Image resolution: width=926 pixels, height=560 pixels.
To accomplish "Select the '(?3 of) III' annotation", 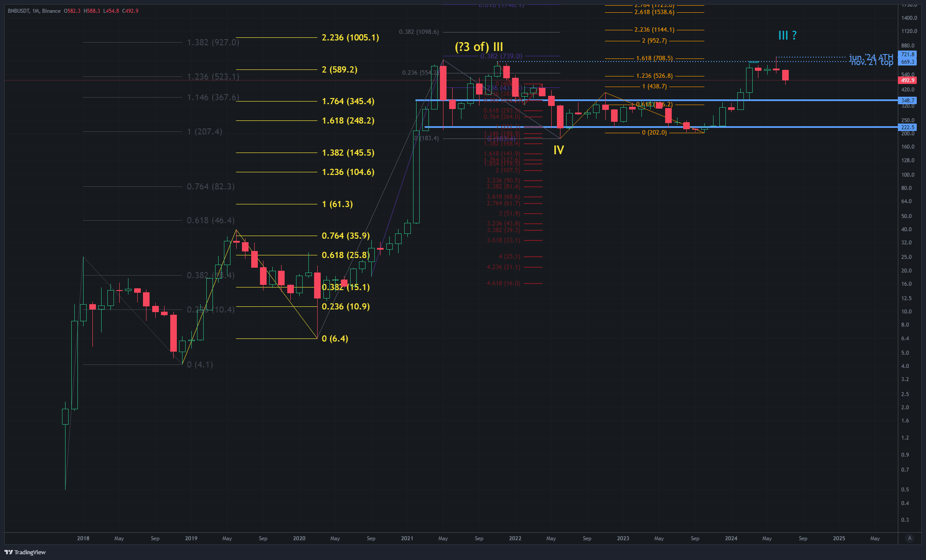I will tap(479, 47).
